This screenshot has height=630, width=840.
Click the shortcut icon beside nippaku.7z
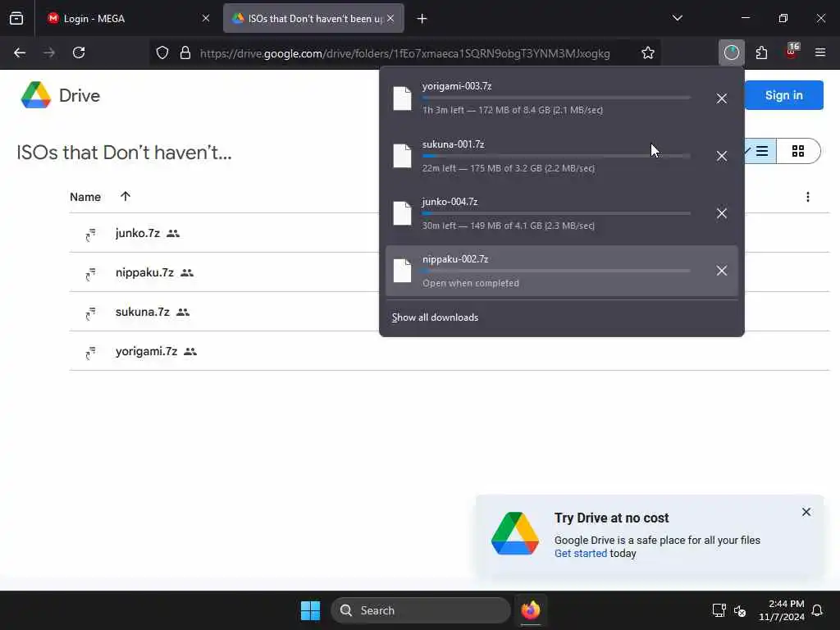(90, 274)
